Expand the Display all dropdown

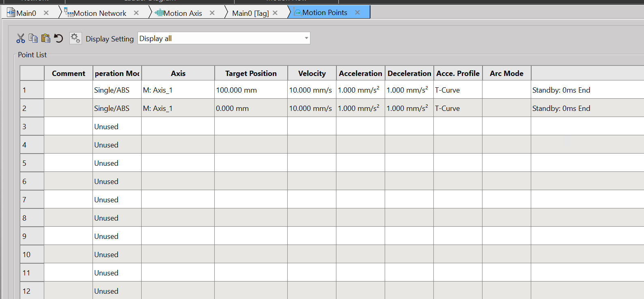coord(306,38)
